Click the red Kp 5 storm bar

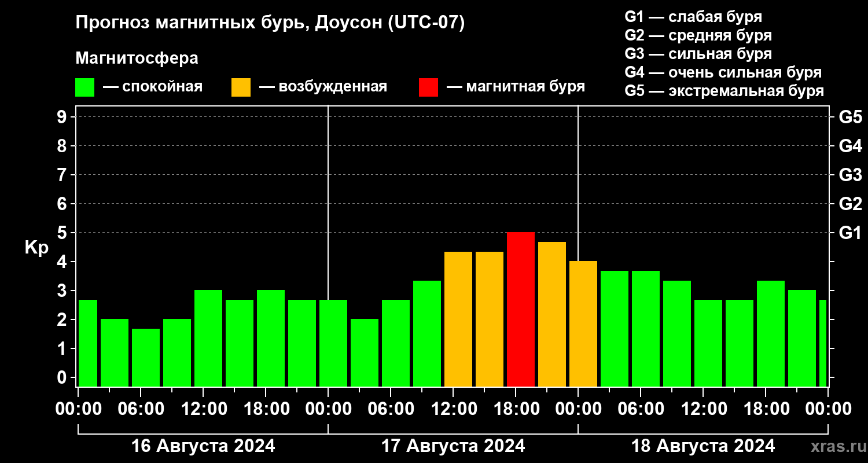tap(521, 309)
